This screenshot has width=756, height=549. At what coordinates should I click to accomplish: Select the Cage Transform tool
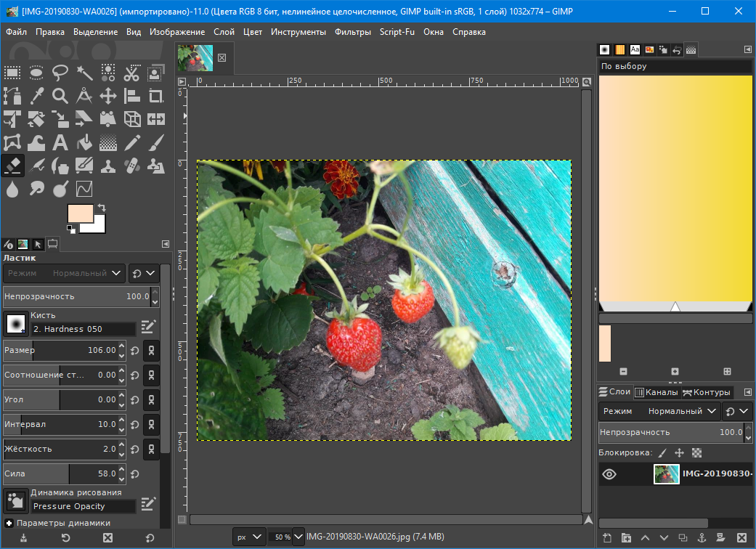point(12,142)
